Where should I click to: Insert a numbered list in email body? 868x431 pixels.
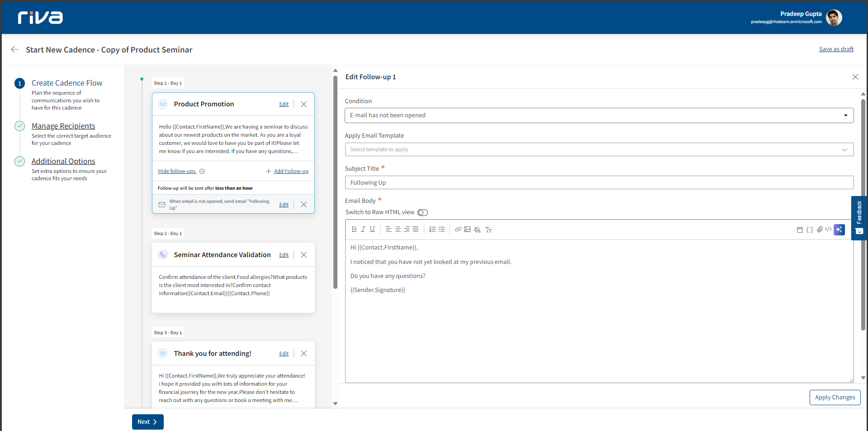point(432,230)
